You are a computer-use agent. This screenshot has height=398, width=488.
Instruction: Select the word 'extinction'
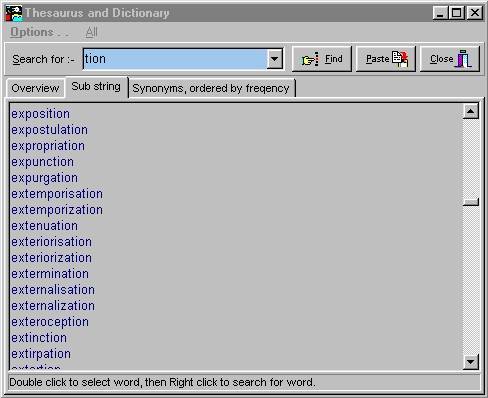point(39,338)
